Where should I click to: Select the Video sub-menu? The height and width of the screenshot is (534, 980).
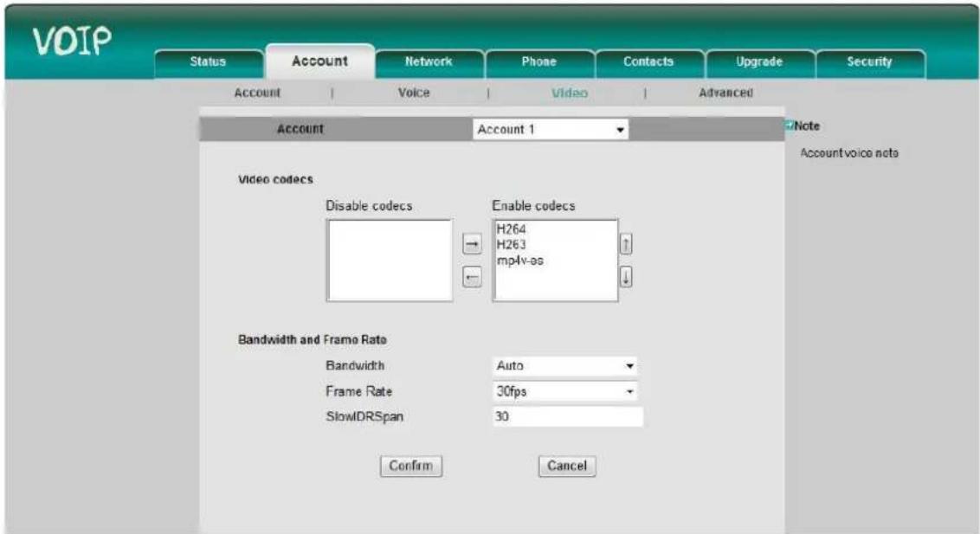(x=570, y=93)
